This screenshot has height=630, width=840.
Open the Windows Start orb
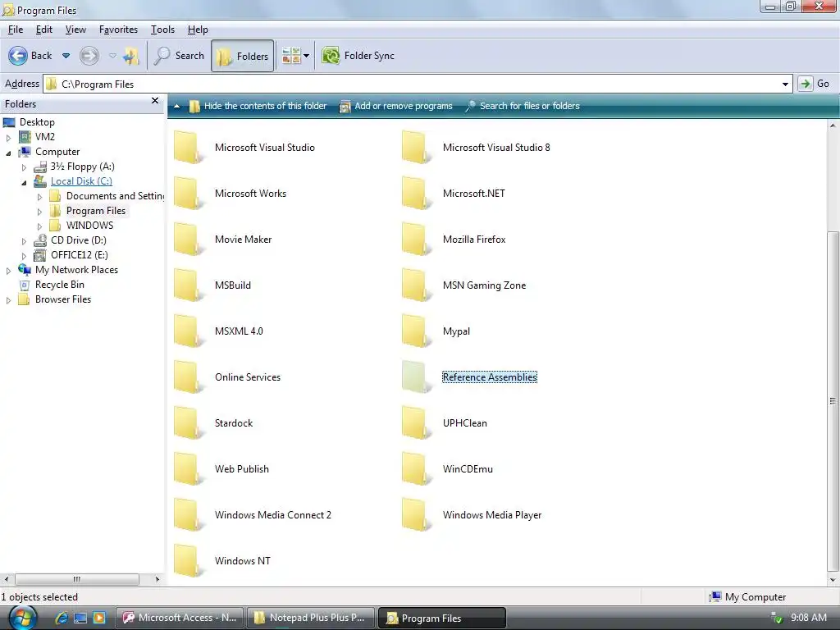22,619
